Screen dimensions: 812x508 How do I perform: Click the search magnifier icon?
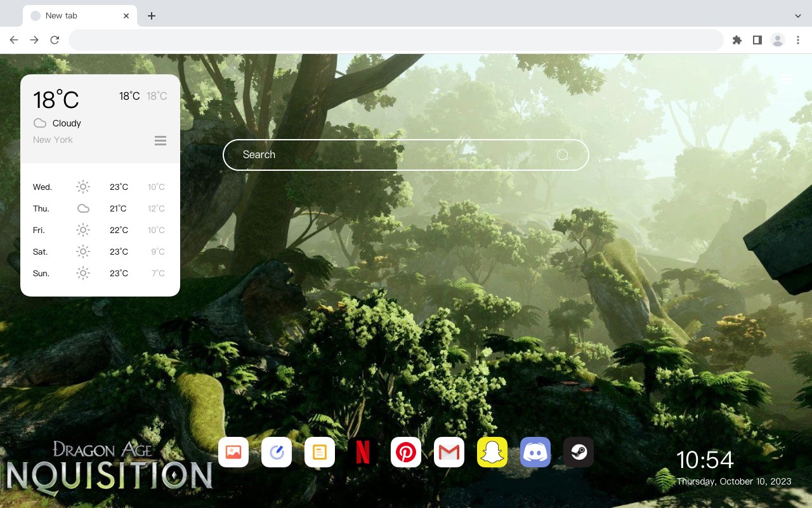point(563,155)
